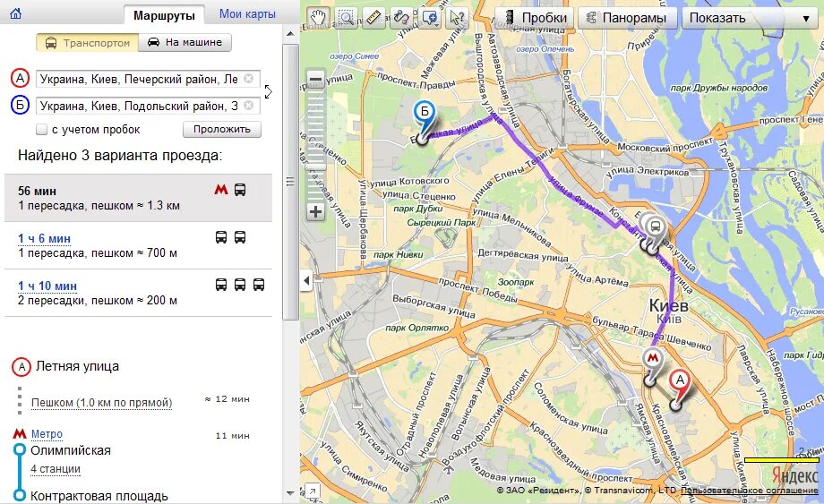Click the red point A circle icon
Viewport: 824px width, 504px height.
tap(20, 79)
